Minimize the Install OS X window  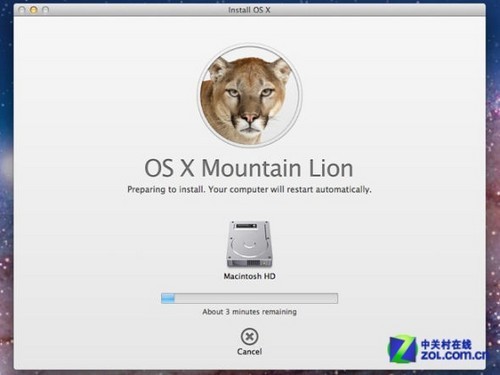[x=33, y=10]
